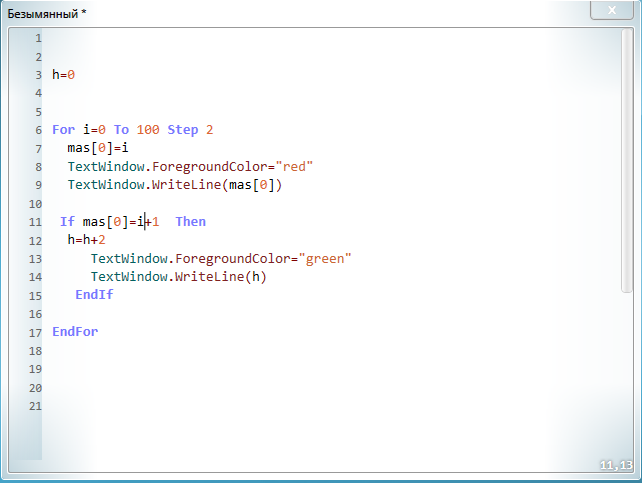642x483 pixels.
Task: Click WriteLine(h) on line 14
Action: pyautogui.click(x=221, y=277)
